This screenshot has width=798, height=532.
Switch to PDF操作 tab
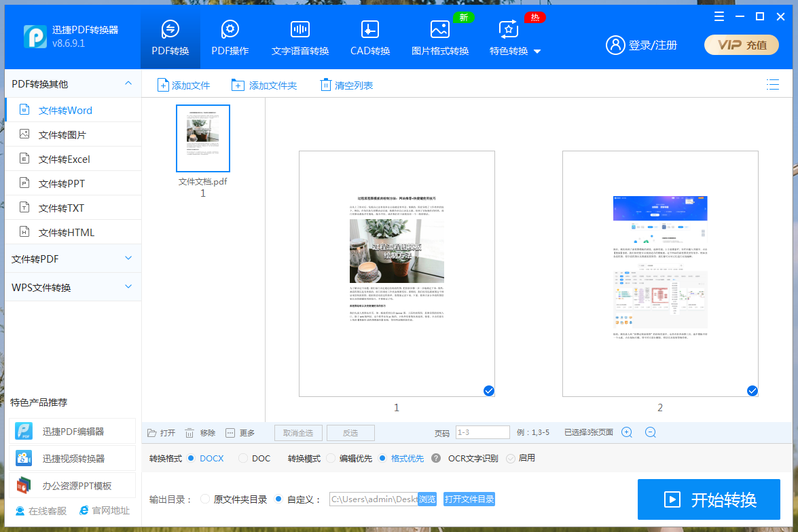coord(230,38)
